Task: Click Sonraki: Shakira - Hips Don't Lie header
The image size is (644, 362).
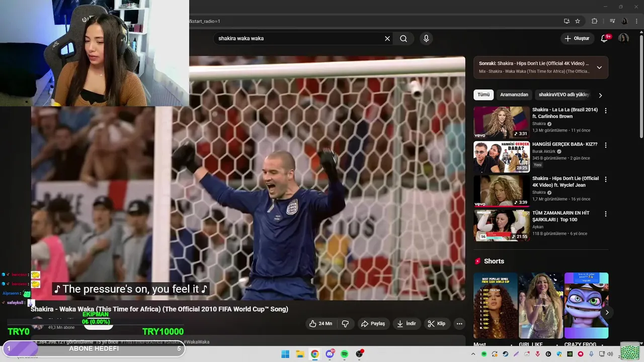Action: pyautogui.click(x=533, y=63)
